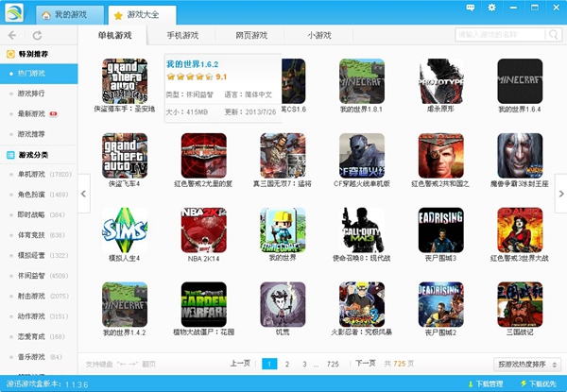Screen dimensions: 567x392
Task: Click the game name search input field
Action: tap(499, 35)
